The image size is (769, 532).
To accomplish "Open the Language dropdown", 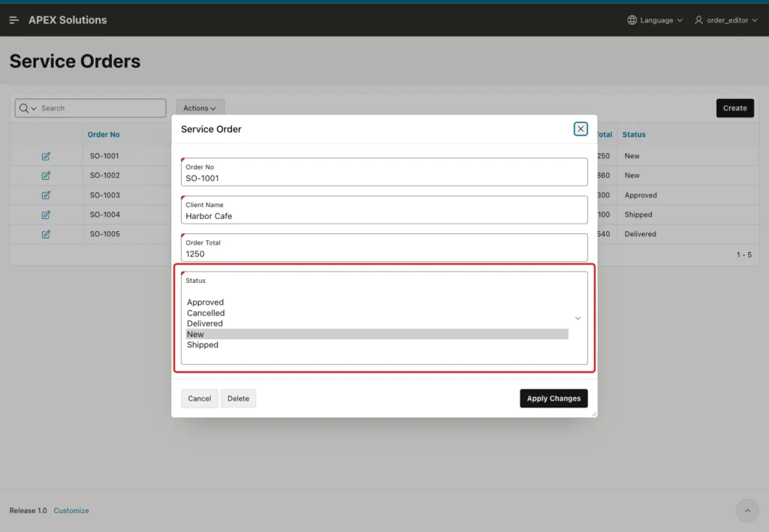I will click(655, 20).
